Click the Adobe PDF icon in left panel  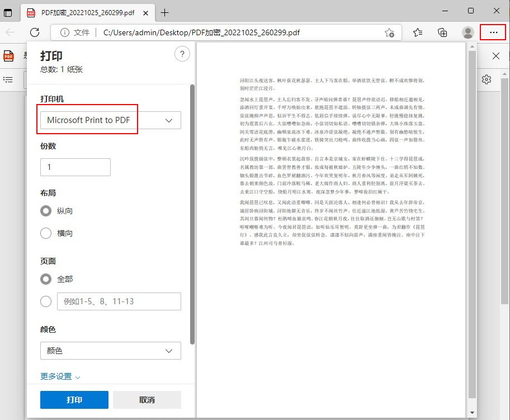point(8,56)
